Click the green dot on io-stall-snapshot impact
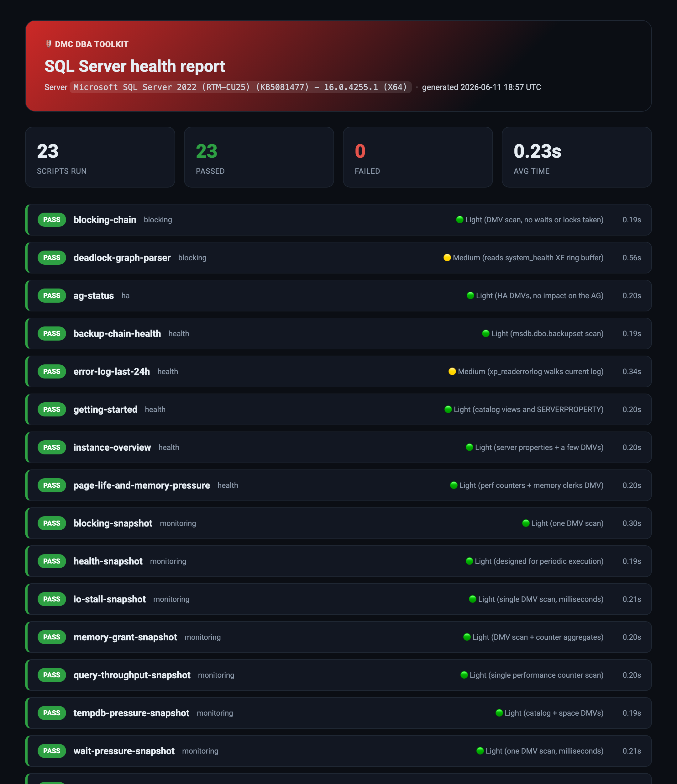The image size is (677, 784). (472, 599)
